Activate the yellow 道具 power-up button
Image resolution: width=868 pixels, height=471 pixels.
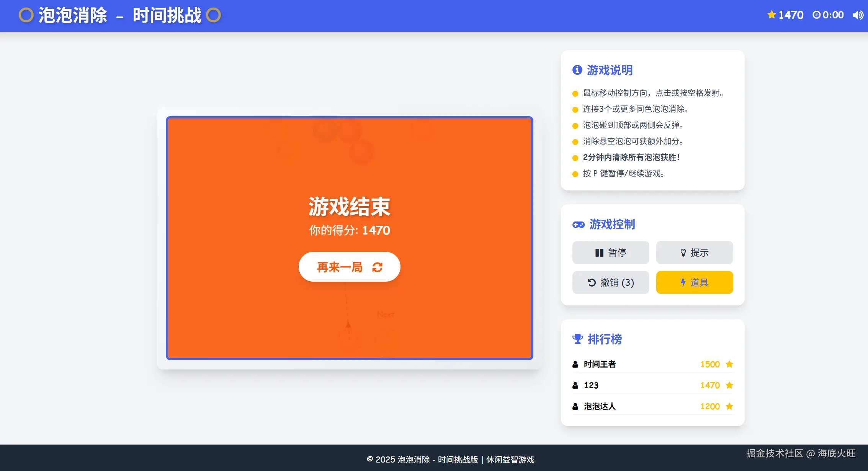pos(694,282)
